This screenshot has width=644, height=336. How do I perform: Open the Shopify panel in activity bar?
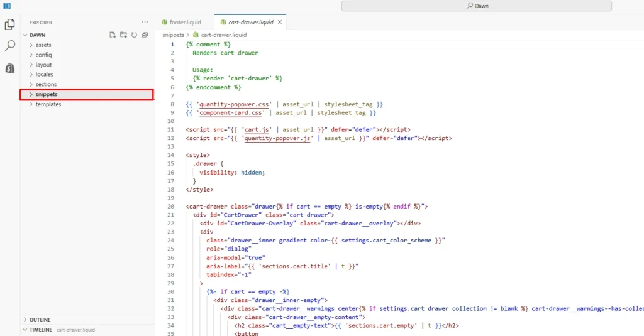(x=10, y=68)
